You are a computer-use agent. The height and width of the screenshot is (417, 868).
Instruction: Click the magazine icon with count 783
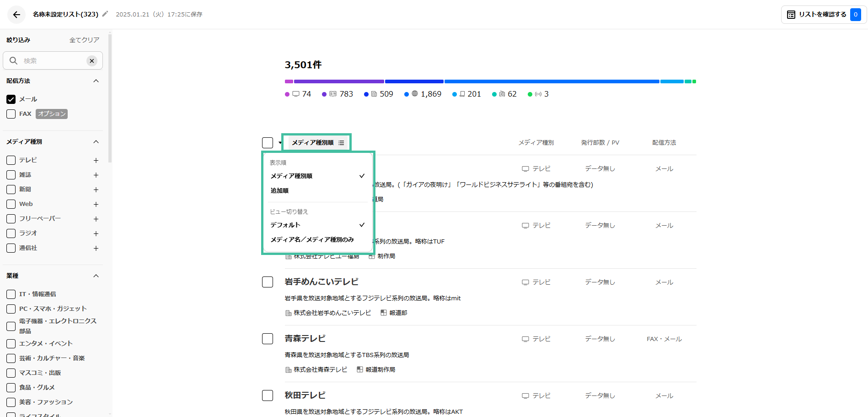333,94
